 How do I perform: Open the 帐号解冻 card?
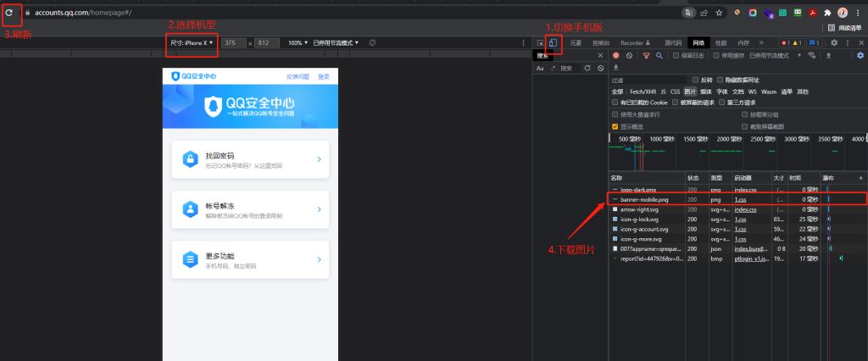pyautogui.click(x=250, y=209)
